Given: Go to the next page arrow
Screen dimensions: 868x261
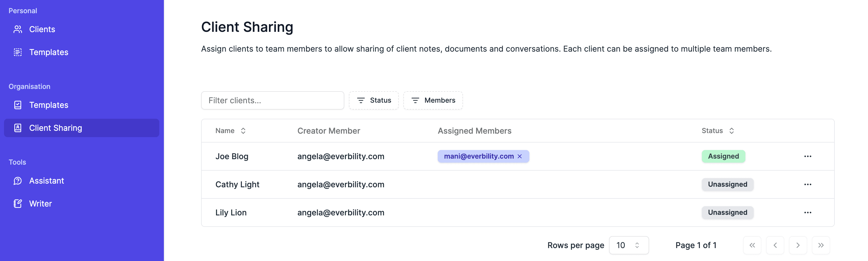Looking at the screenshot, I should (x=798, y=245).
